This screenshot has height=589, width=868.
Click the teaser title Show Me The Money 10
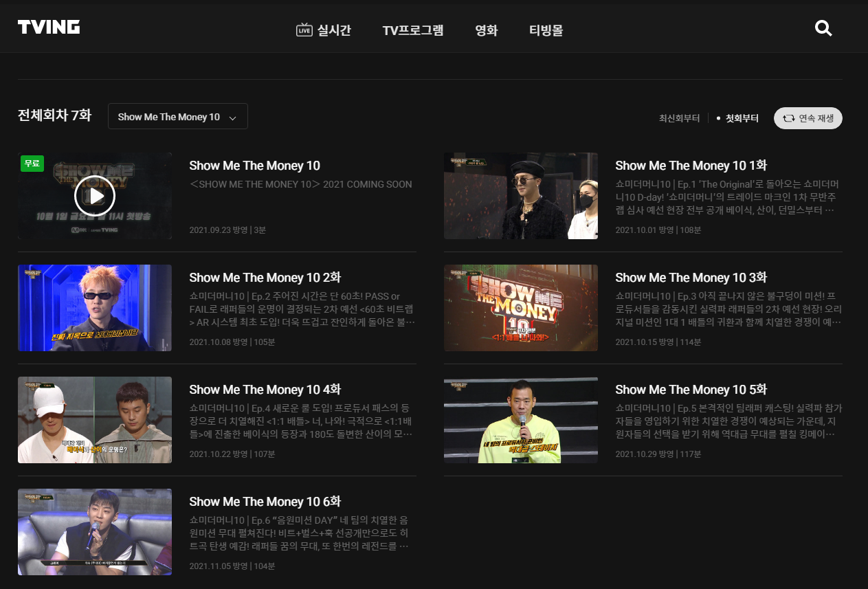click(x=255, y=166)
